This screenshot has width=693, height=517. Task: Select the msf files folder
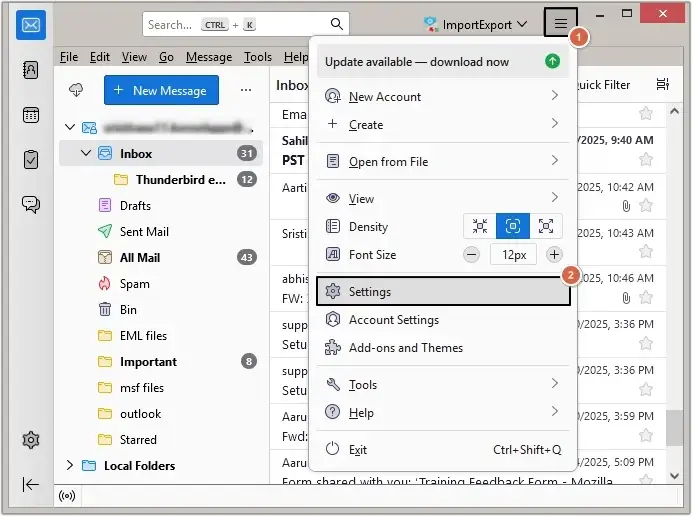[161, 388]
